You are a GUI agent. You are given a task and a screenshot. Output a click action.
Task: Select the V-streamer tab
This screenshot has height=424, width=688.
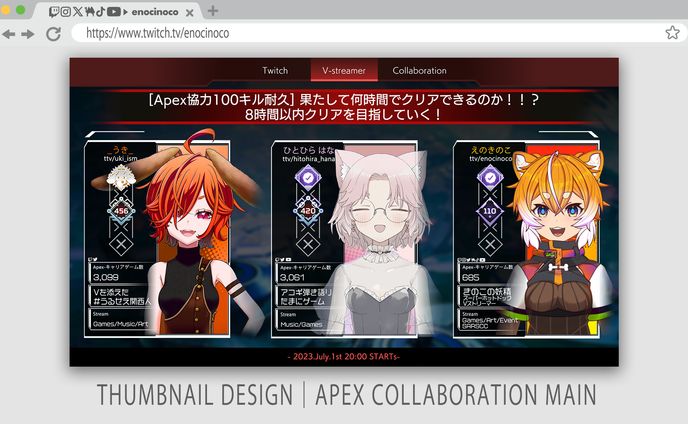point(344,70)
